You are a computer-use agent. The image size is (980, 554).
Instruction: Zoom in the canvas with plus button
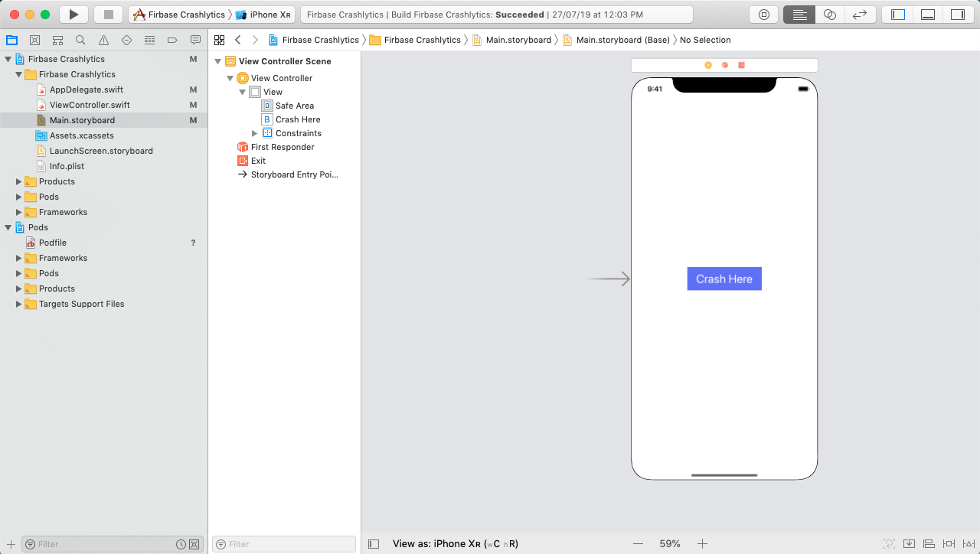[702, 544]
